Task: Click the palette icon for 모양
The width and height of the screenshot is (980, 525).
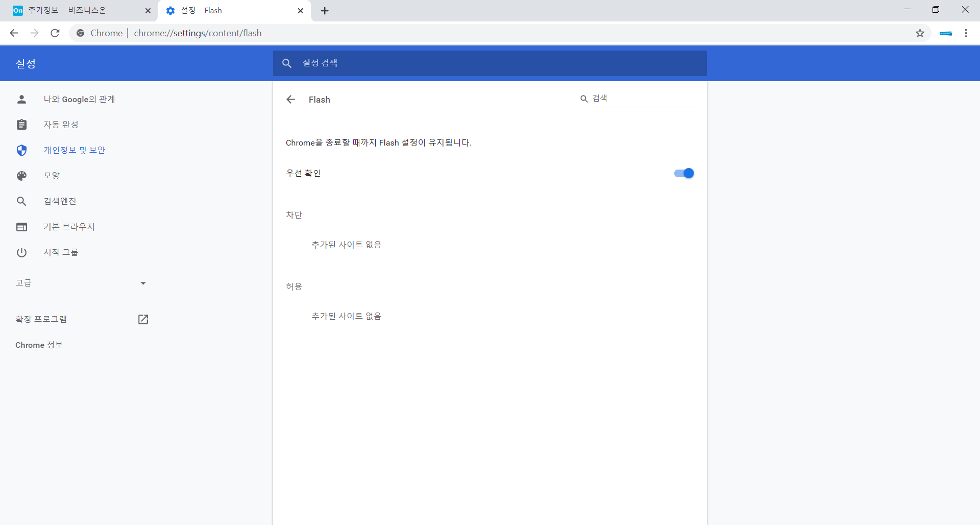Action: [x=21, y=176]
